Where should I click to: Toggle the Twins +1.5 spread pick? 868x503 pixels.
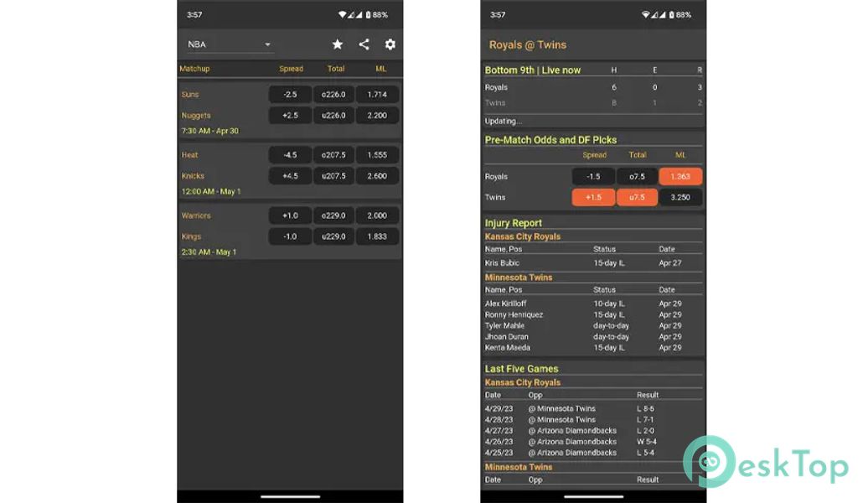(x=593, y=198)
